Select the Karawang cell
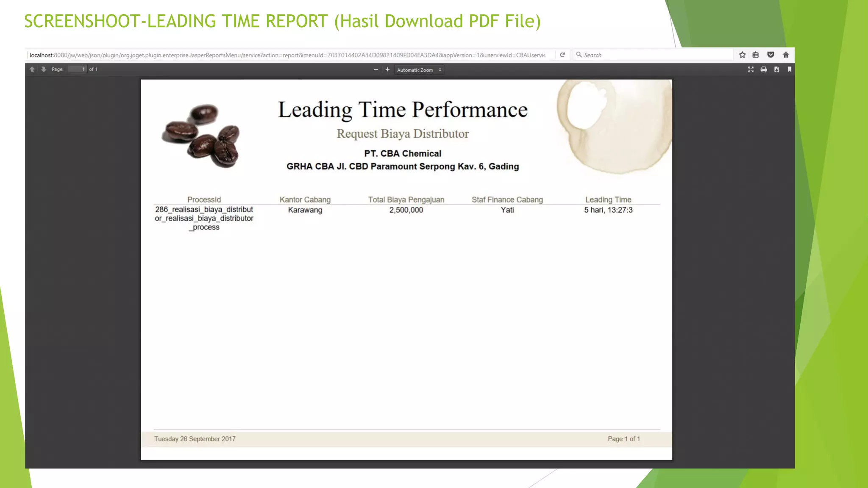Screen dimensions: 868x488 click(x=305, y=210)
